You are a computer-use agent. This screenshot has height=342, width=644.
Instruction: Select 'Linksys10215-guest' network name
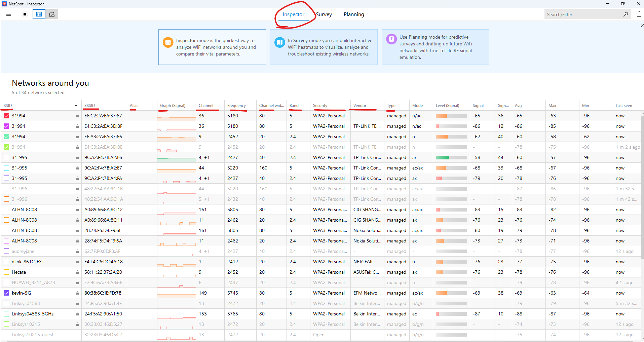[33, 335]
